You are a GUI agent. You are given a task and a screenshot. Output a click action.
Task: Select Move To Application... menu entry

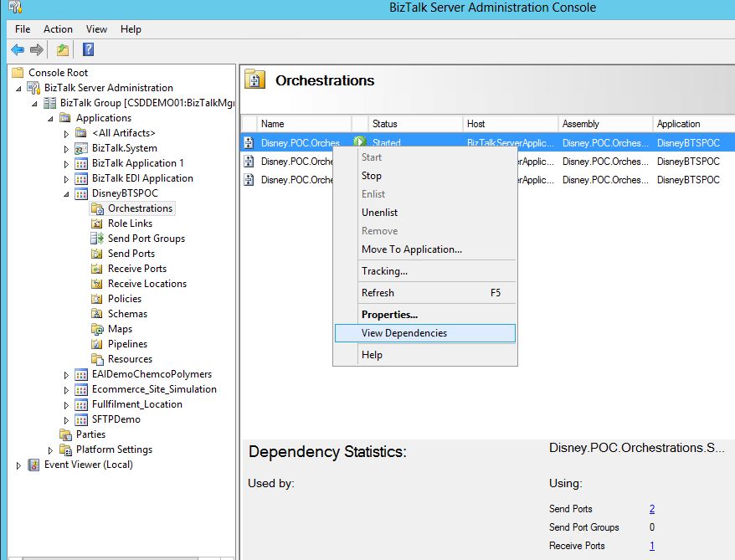click(425, 249)
